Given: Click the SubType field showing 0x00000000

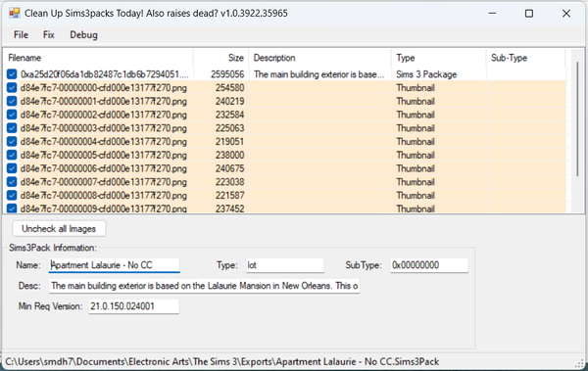Looking at the screenshot, I should coord(429,265).
